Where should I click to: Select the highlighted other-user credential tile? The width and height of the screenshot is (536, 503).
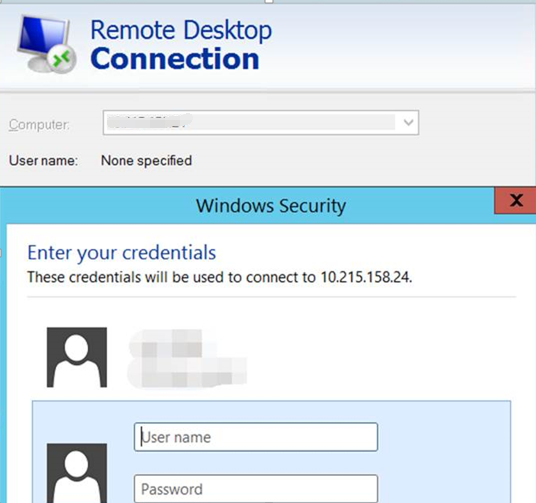tap(271, 452)
